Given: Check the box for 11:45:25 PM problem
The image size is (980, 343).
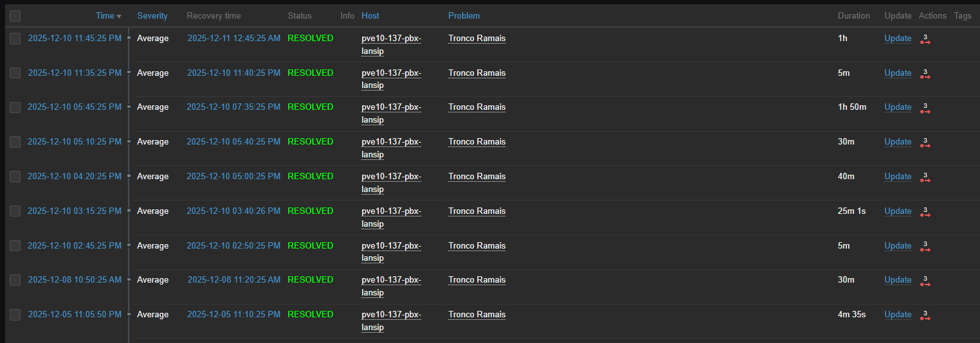Looking at the screenshot, I should pos(15,39).
